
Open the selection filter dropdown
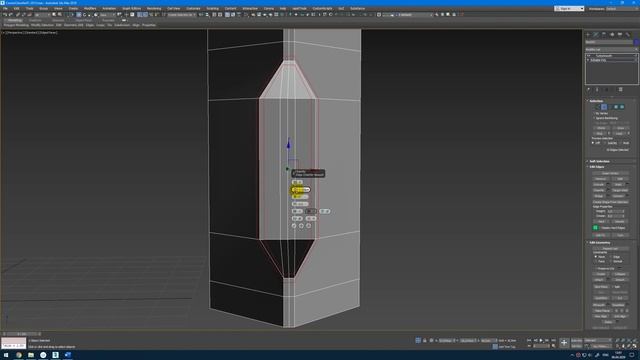pos(42,15)
